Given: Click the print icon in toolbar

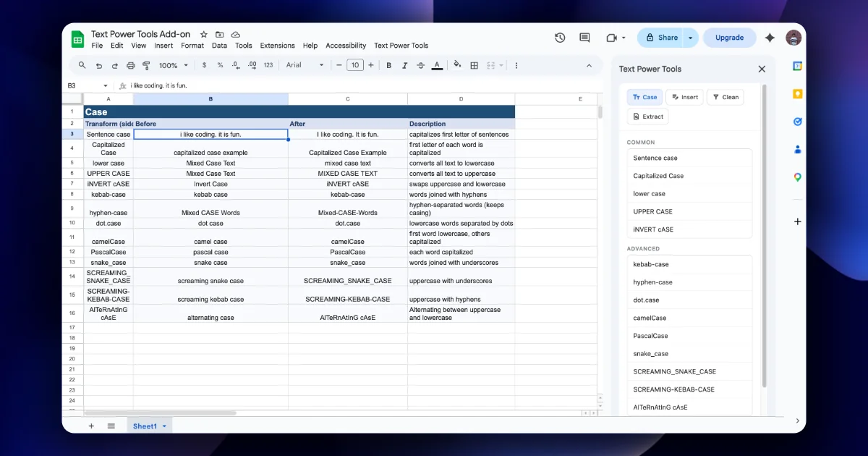Looking at the screenshot, I should (x=131, y=65).
